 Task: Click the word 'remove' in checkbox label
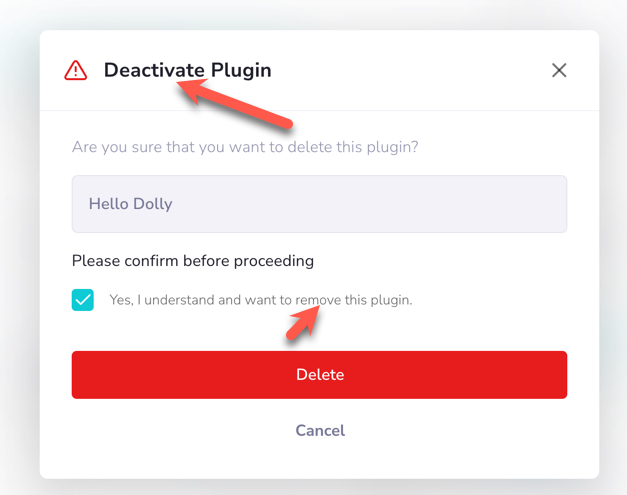tap(318, 300)
